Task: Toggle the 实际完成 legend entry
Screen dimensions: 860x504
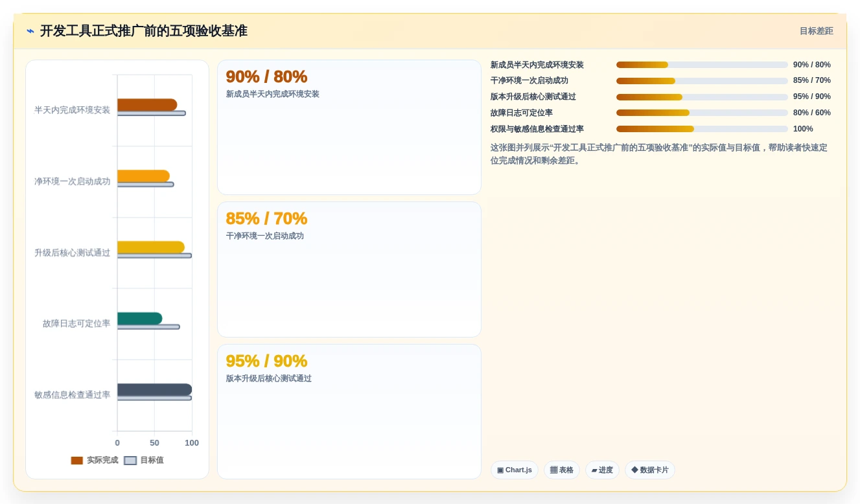Action: [95, 461]
